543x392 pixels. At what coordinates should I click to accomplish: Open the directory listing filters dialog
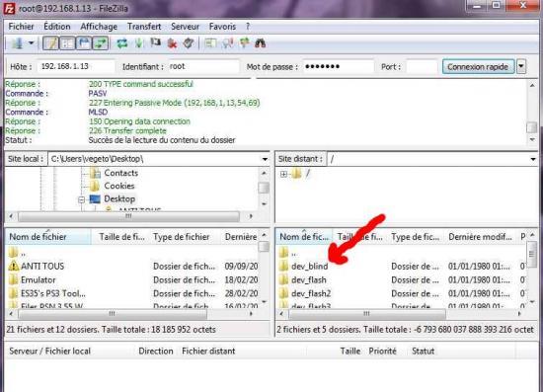(210, 43)
